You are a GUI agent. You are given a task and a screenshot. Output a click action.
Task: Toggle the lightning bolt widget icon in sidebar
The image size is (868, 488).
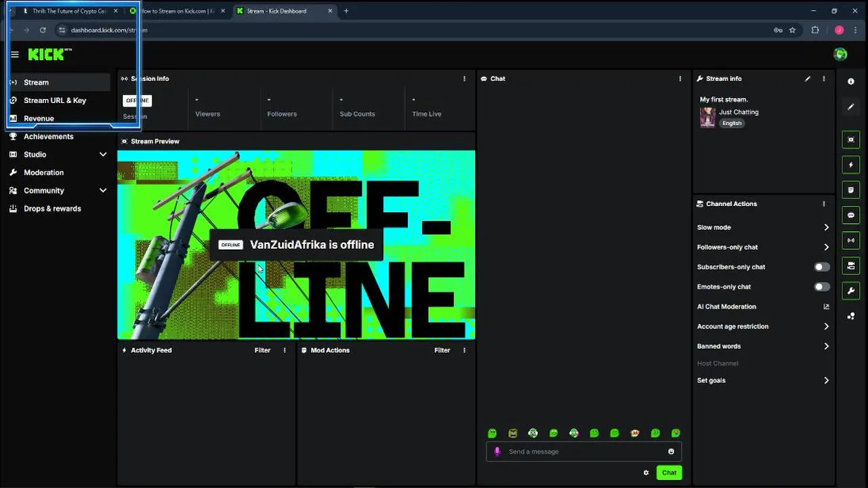851,165
